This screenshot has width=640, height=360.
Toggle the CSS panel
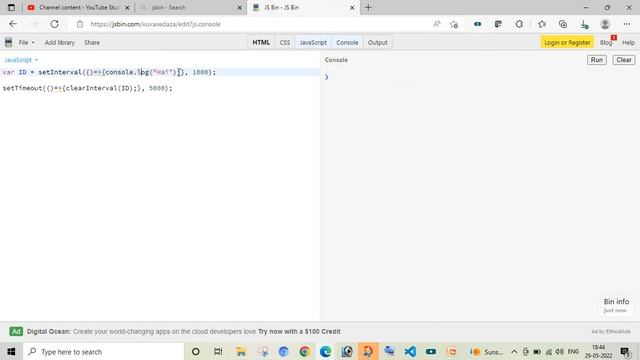(x=284, y=42)
